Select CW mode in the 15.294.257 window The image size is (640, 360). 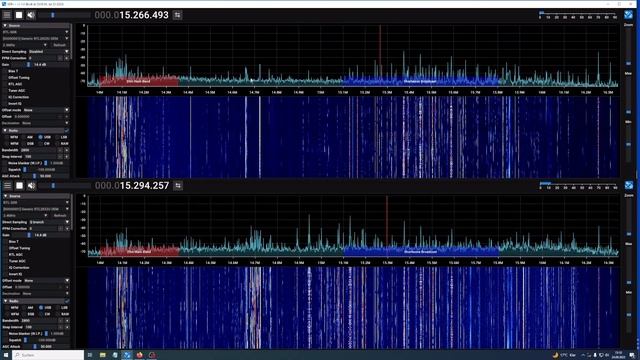pyautogui.click(x=41, y=314)
